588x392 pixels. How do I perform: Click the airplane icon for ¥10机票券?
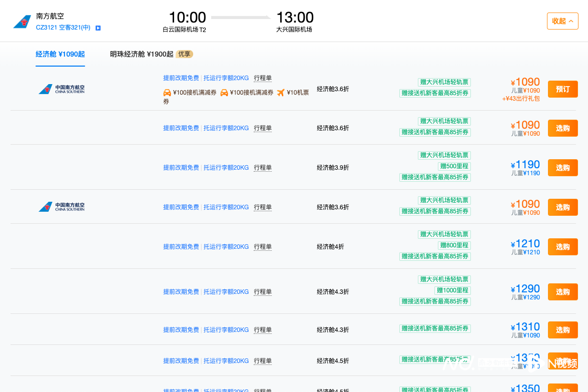point(281,93)
